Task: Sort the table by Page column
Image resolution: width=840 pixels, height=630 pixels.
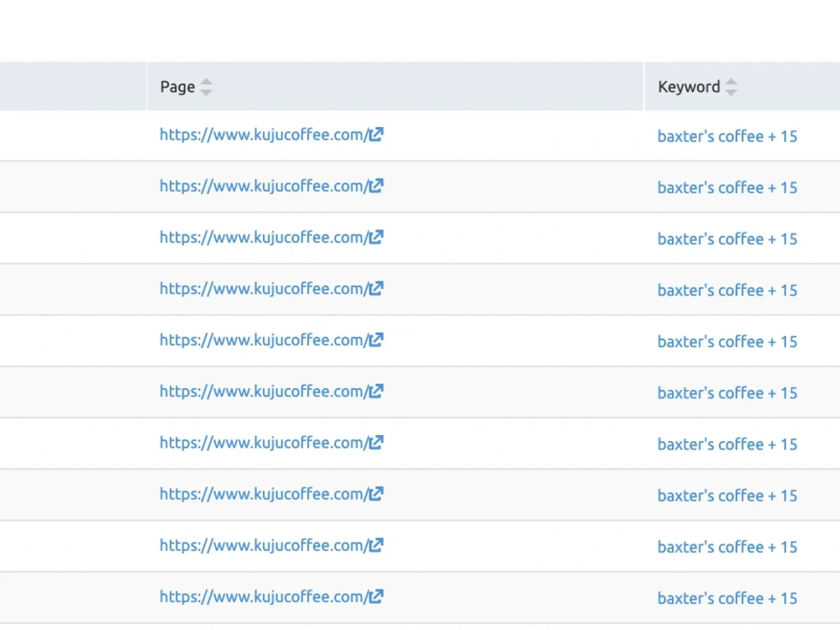Action: [x=207, y=87]
